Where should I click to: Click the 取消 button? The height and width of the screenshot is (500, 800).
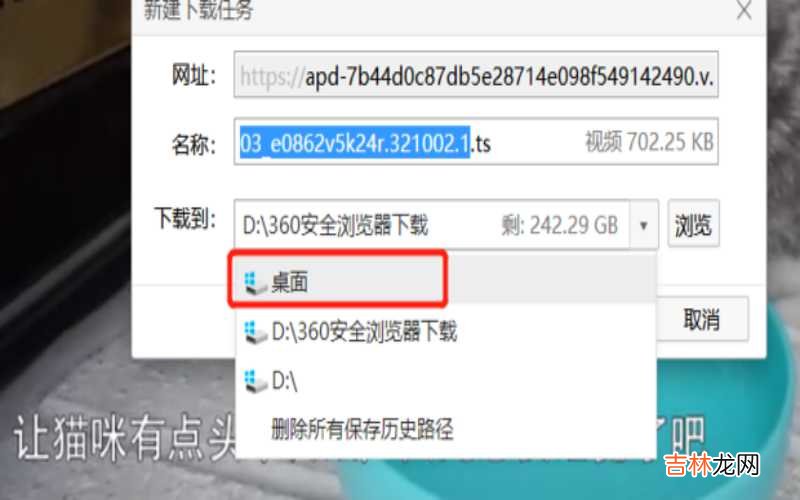coord(702,320)
